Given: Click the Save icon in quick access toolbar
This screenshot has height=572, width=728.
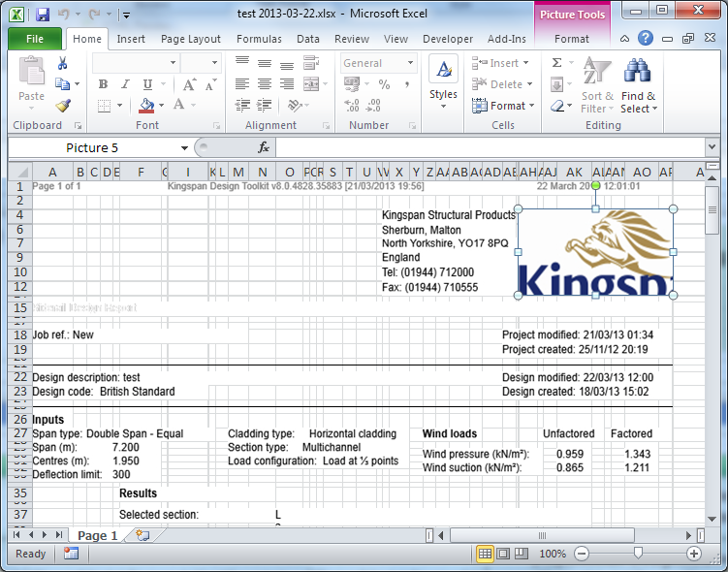Looking at the screenshot, I should (x=43, y=15).
